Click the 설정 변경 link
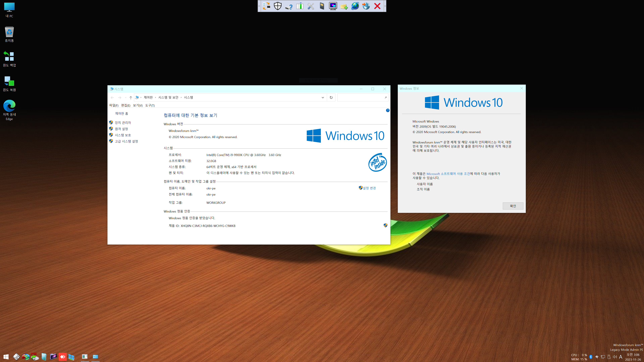Screen dimensions: 644x362 click(369, 188)
